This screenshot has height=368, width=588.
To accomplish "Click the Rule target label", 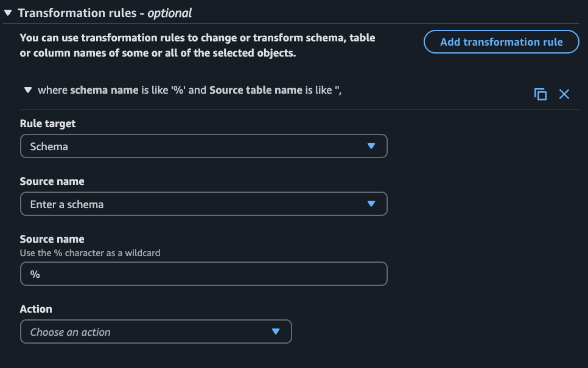I will (x=47, y=123).
